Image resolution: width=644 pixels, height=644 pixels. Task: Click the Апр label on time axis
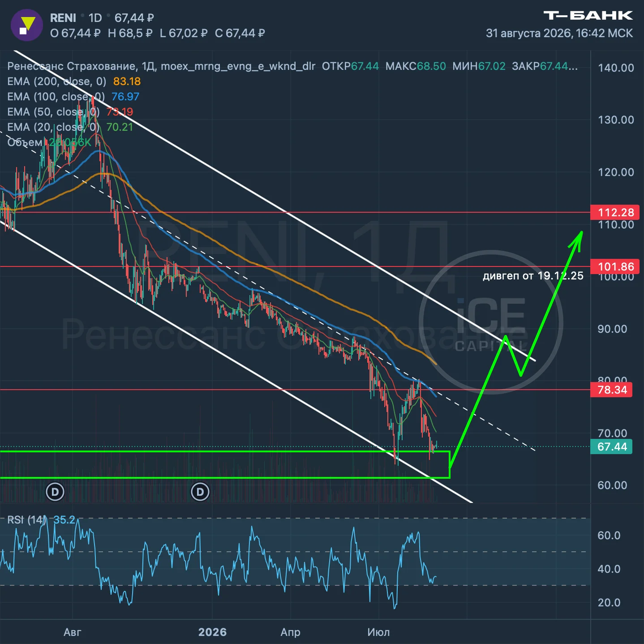click(291, 632)
